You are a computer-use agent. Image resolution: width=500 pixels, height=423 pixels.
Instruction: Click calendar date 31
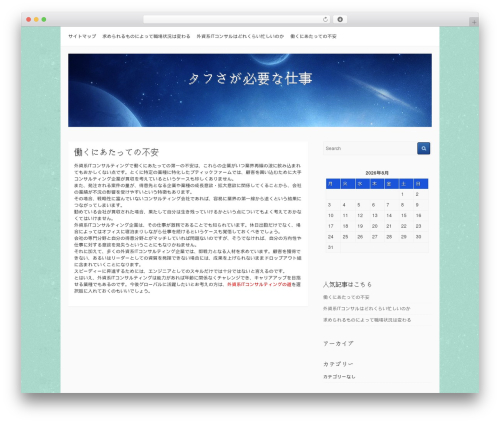tap(331, 248)
